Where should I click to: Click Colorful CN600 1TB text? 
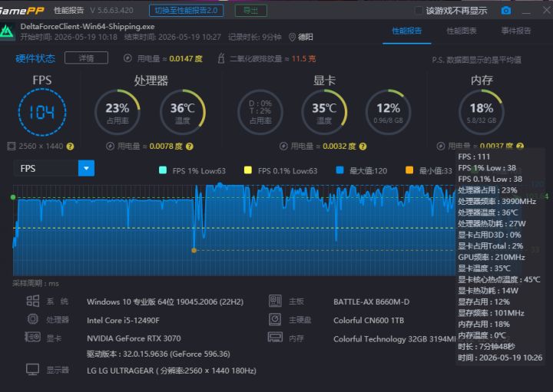point(369,321)
